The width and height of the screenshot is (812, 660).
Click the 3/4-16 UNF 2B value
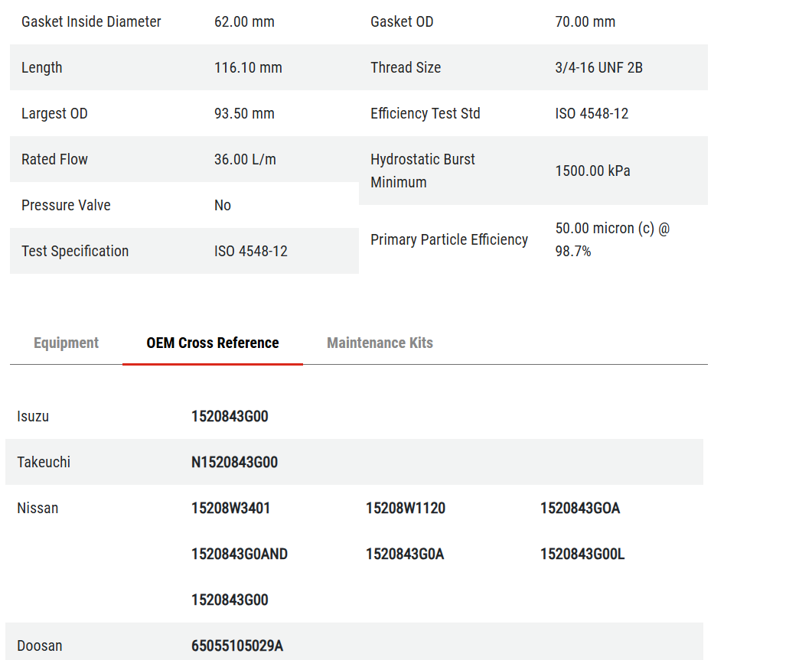[598, 68]
